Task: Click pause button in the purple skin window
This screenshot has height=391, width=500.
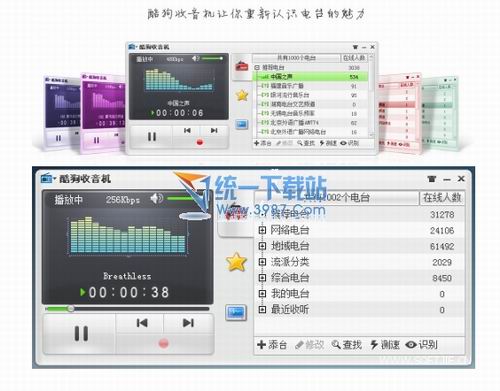Action: pyautogui.click(x=96, y=140)
